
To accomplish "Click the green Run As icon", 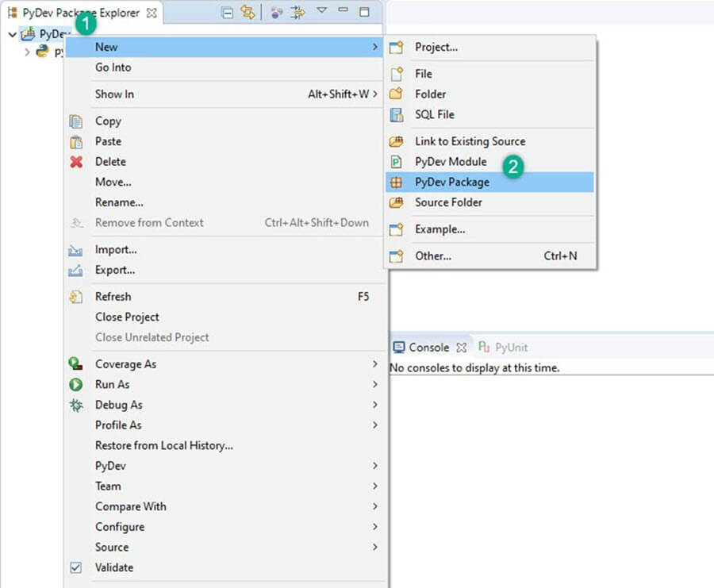I will coord(76,384).
